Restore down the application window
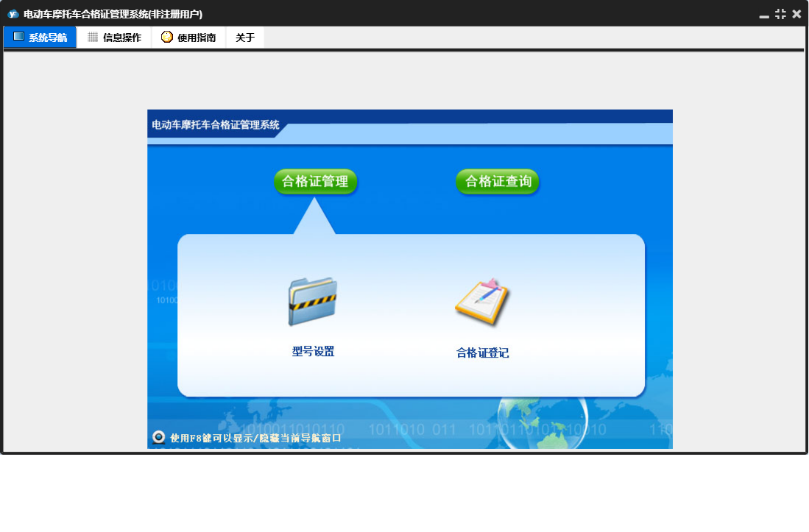Image resolution: width=809 pixels, height=532 pixels. (780, 15)
